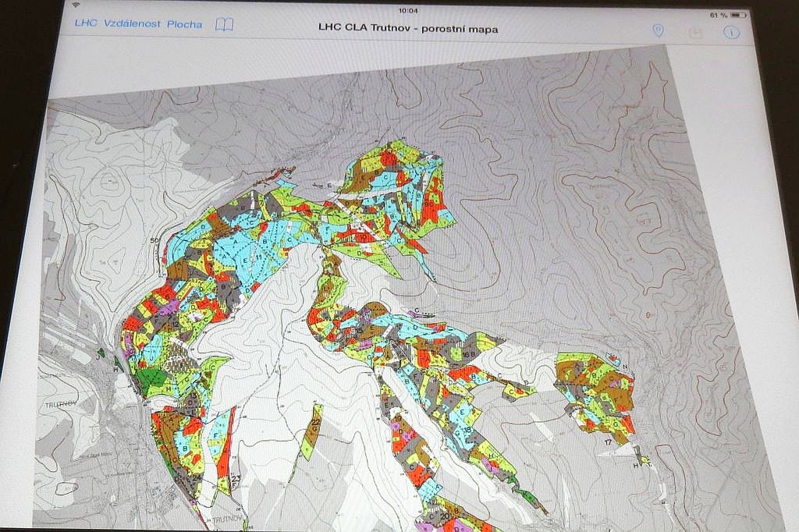The image size is (799, 532).
Task: Select the Vzdálenost distance tool
Action: (132, 24)
